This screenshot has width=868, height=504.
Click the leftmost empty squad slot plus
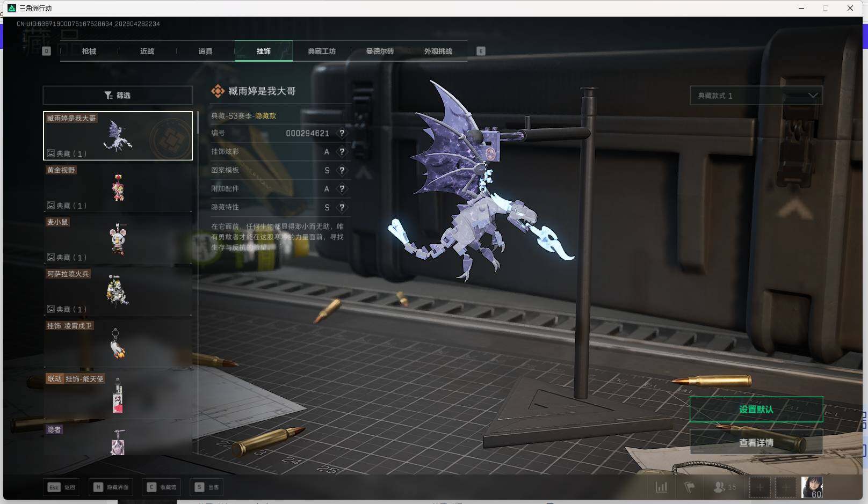point(759,487)
